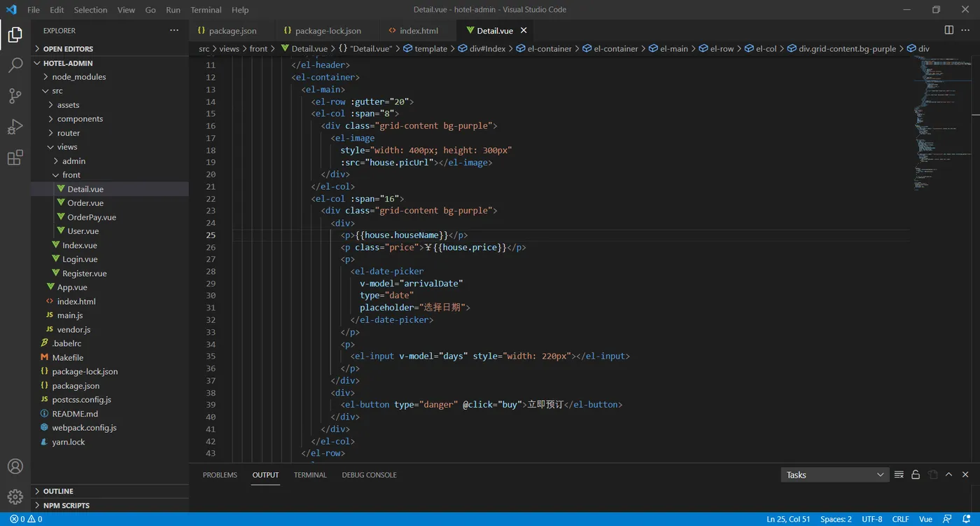Switch to the Terminal panel tab

click(x=310, y=475)
